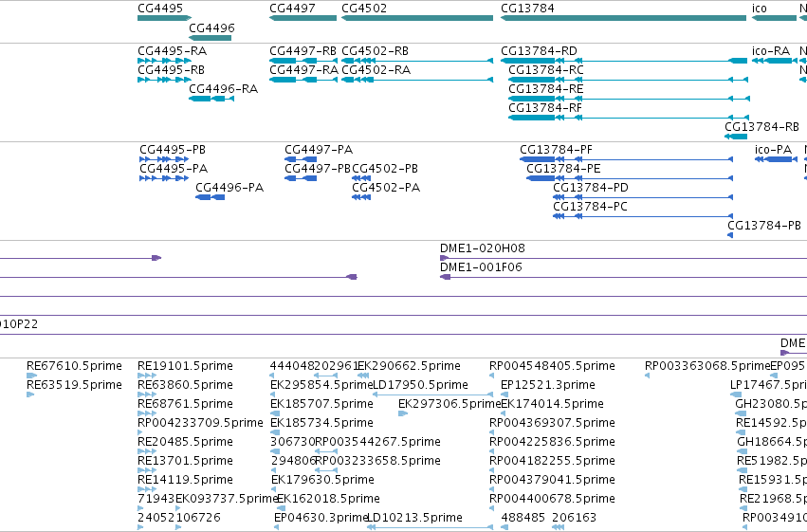Click clone DME1-001F06 label

[481, 267]
